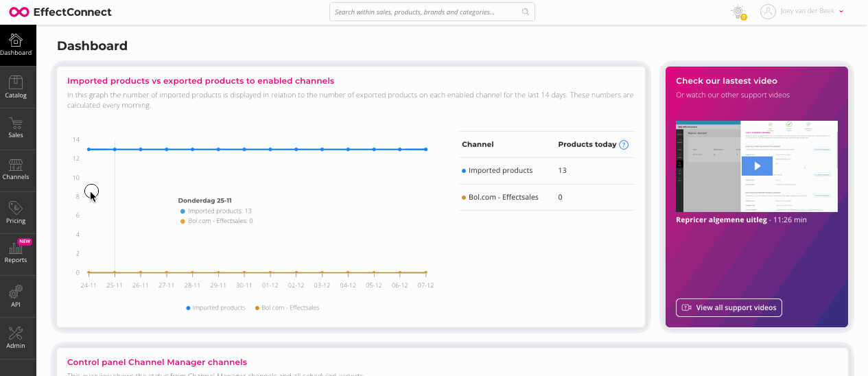This screenshot has width=868, height=376.
Task: Click the search magnifier icon
Action: [526, 12]
